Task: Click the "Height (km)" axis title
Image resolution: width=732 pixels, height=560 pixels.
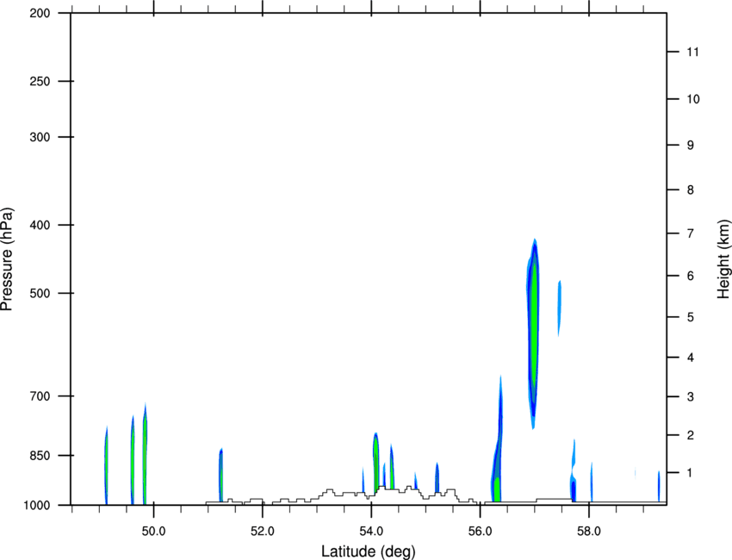Action: (x=723, y=259)
